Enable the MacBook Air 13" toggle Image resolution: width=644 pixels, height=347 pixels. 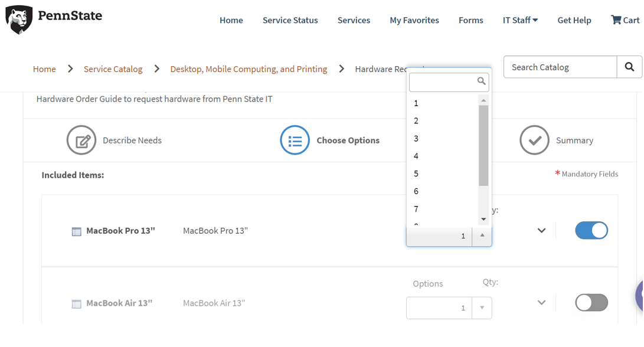[591, 303]
